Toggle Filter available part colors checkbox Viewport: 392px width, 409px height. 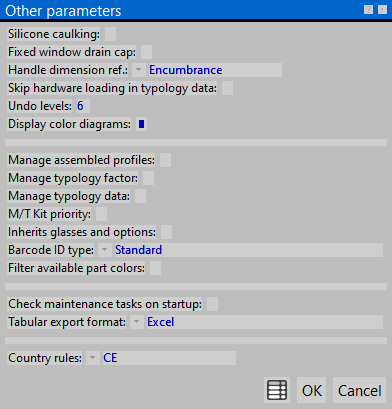coord(155,268)
